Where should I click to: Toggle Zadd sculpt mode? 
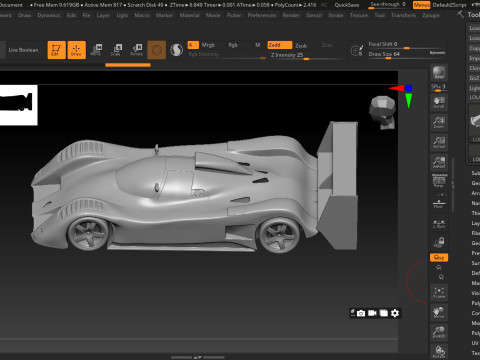pyautogui.click(x=280, y=45)
